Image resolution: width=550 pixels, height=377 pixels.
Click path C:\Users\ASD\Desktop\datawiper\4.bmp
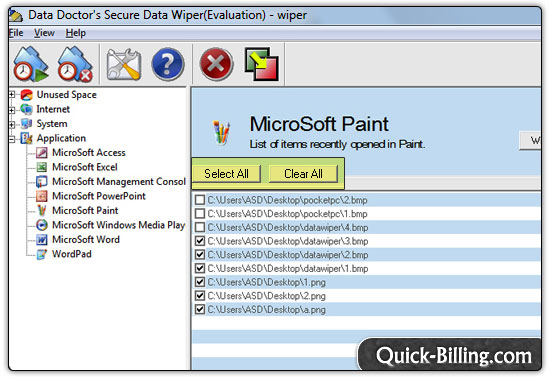pos(288,227)
